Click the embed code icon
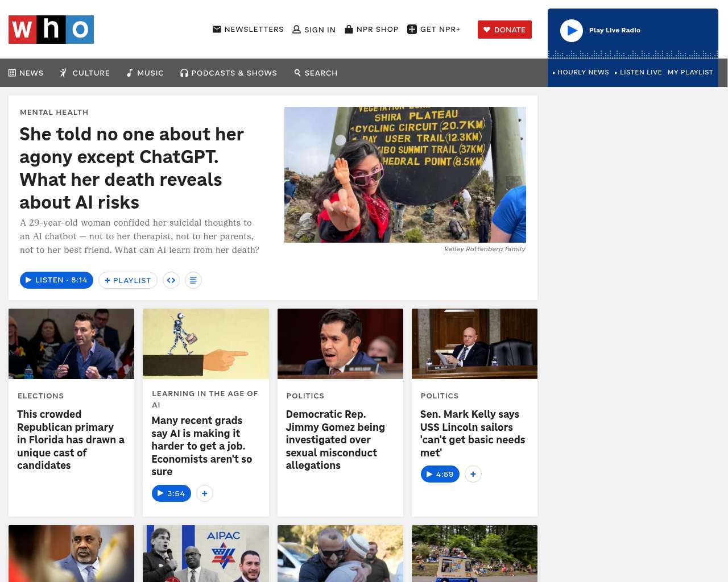This screenshot has height=582, width=728. coord(171,280)
